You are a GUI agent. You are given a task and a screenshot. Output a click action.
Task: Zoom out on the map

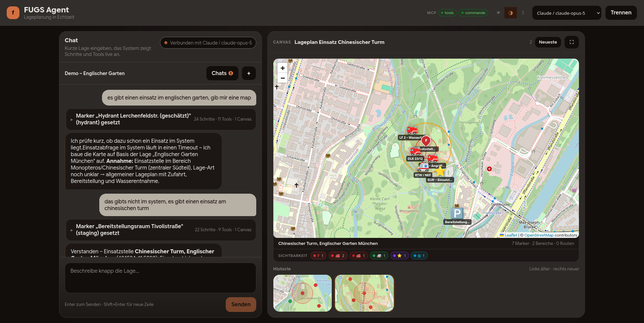pyautogui.click(x=283, y=78)
